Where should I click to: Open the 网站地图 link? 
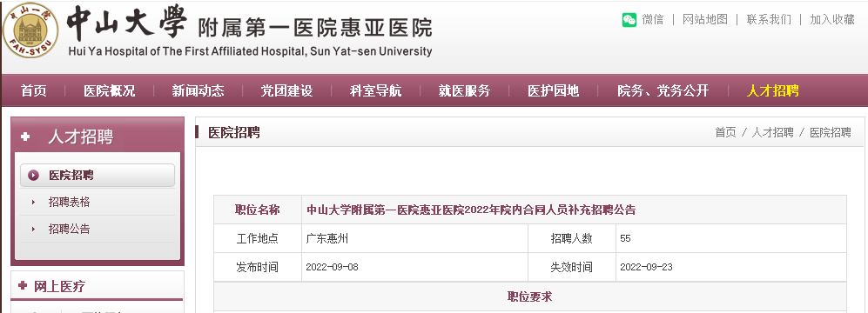click(704, 20)
